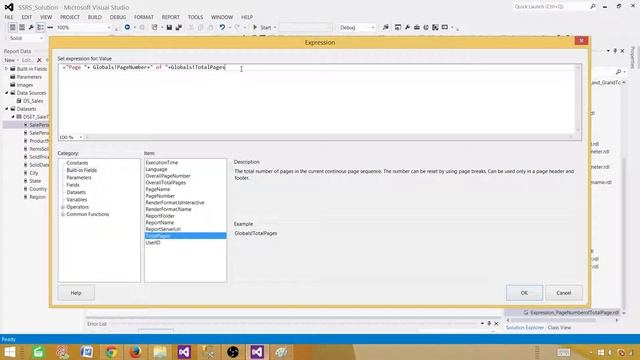Expand the Operators category

click(x=63, y=207)
